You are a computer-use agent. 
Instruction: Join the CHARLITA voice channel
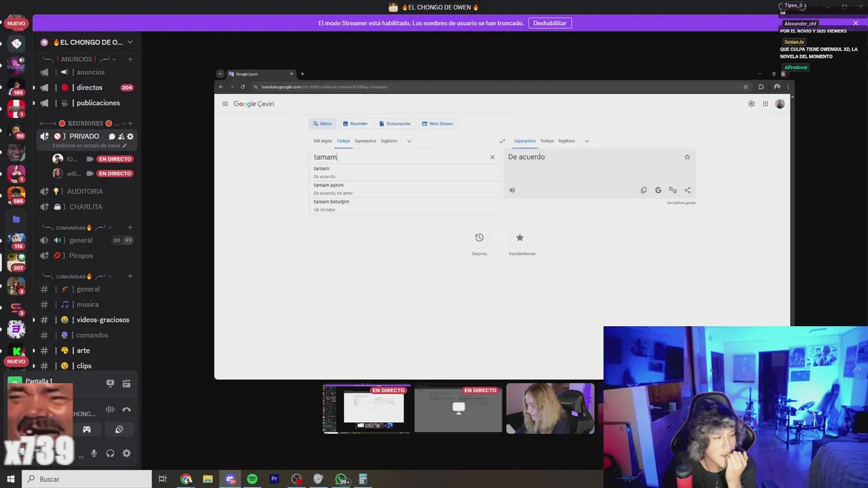[86, 207]
